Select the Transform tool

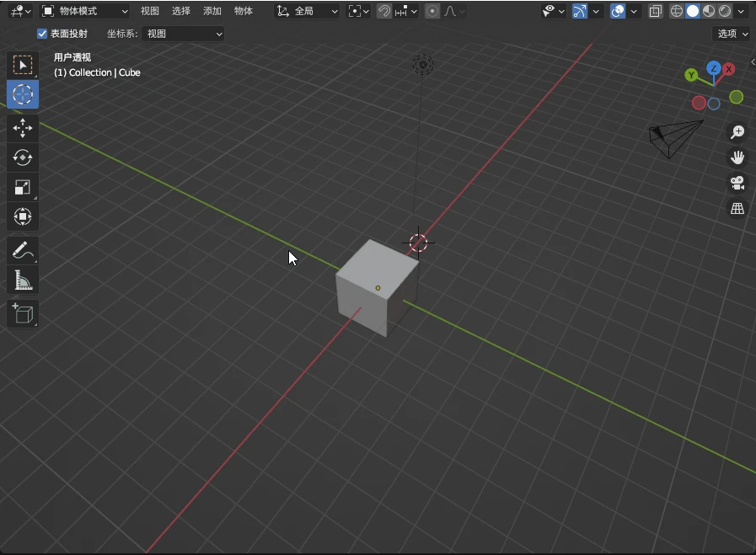(22, 216)
